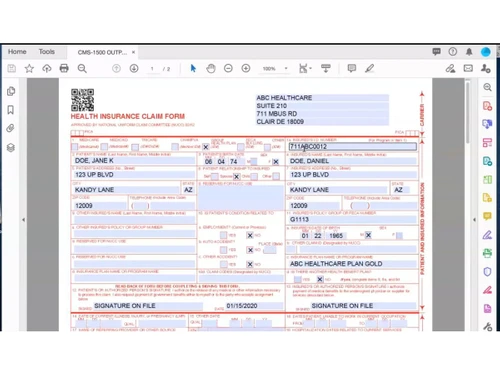
Task: Open the blue account profile avatar
Action: [486, 52]
